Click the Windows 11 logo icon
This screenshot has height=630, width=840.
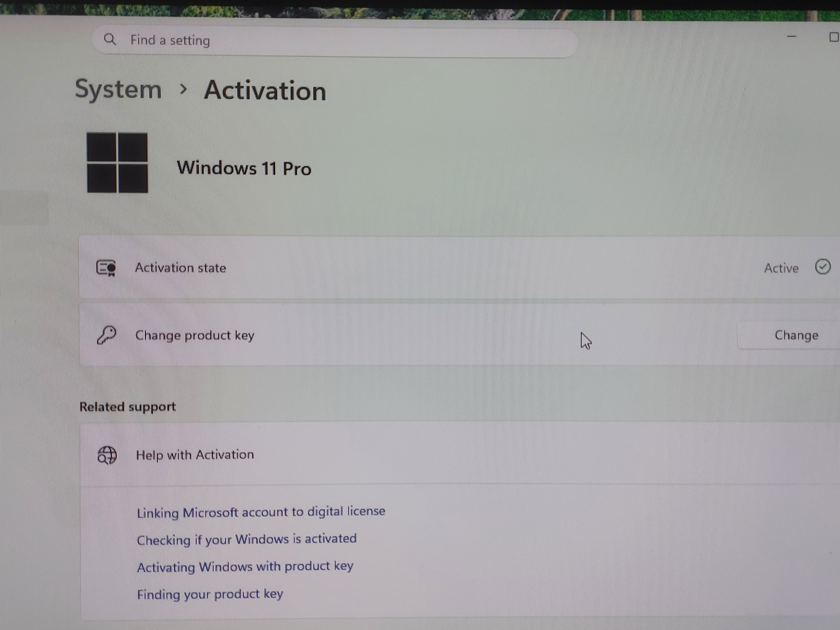pyautogui.click(x=117, y=163)
